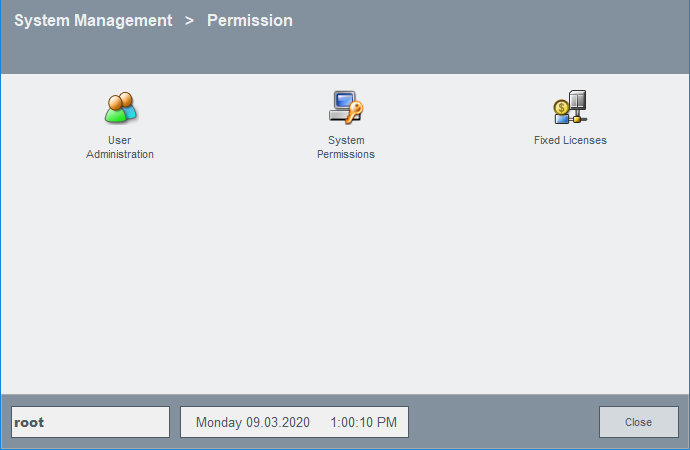The width and height of the screenshot is (690, 450).
Task: Open the System Permissions computer-and-key icon
Action: 345,107
